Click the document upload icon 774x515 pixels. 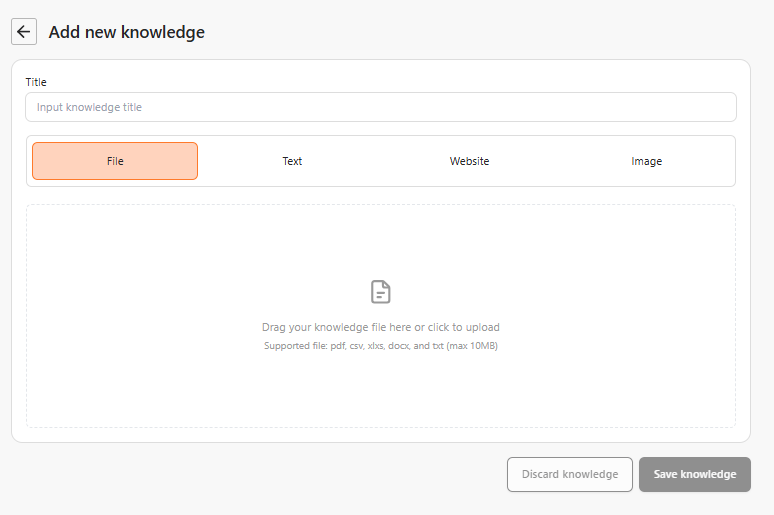[381, 292]
